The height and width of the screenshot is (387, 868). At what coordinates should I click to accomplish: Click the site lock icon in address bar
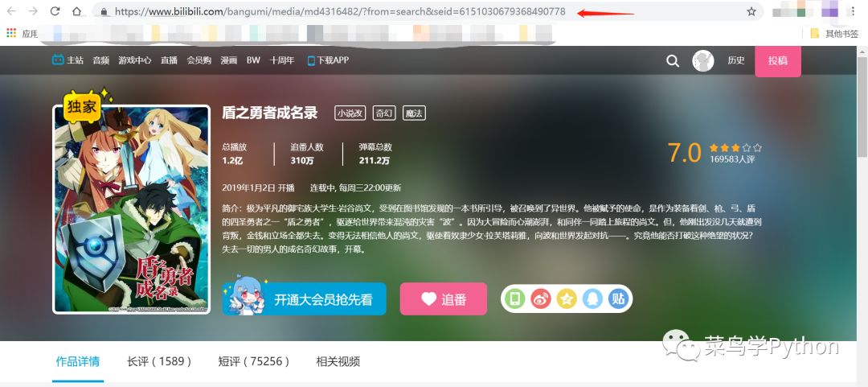[x=104, y=11]
